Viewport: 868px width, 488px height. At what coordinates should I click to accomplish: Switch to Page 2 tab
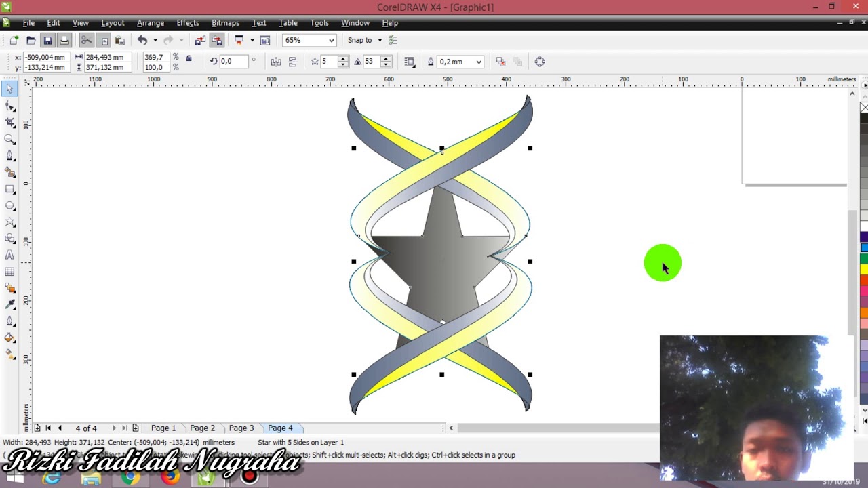(x=202, y=428)
